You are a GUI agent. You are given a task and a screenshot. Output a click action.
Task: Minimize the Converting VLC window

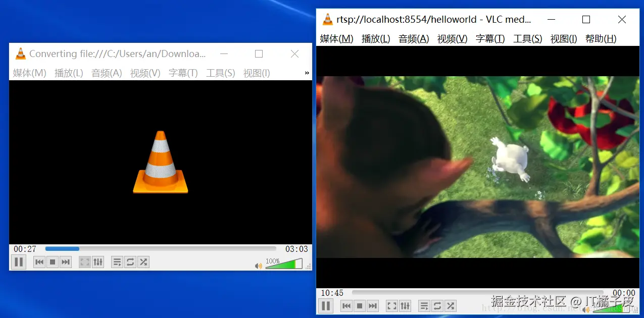(x=224, y=54)
